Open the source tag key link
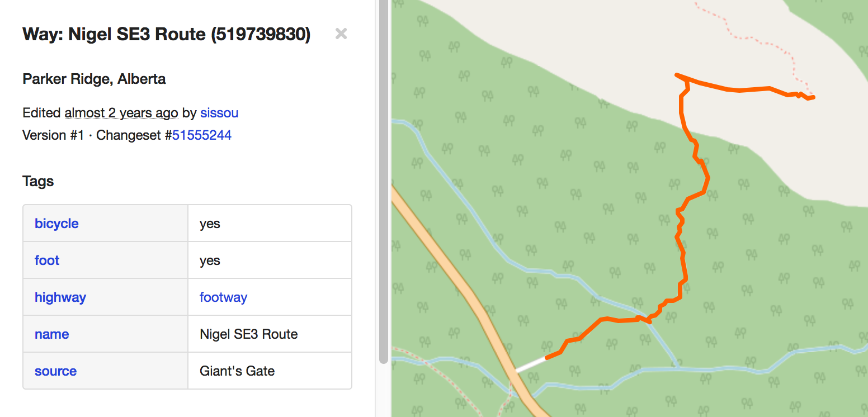This screenshot has height=417, width=868. pyautogui.click(x=55, y=371)
